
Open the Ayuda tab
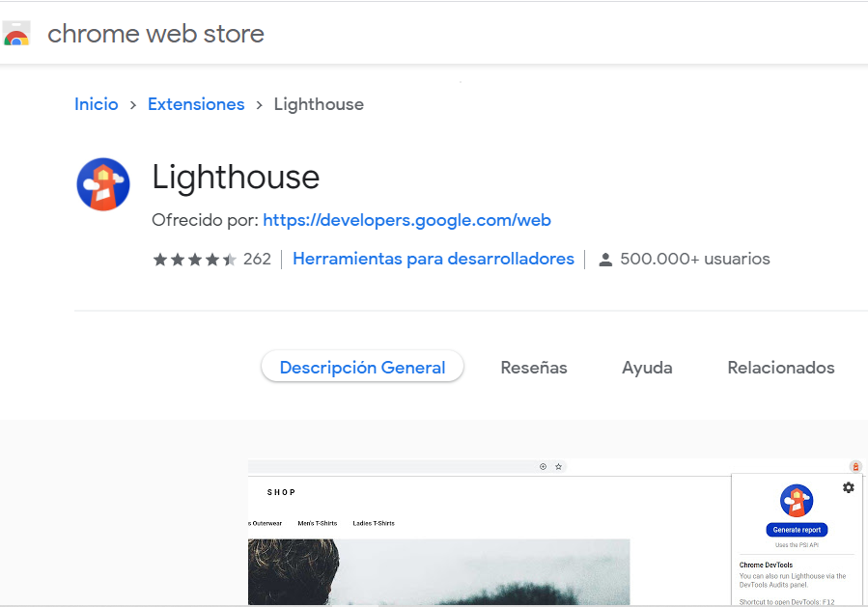[x=647, y=368]
